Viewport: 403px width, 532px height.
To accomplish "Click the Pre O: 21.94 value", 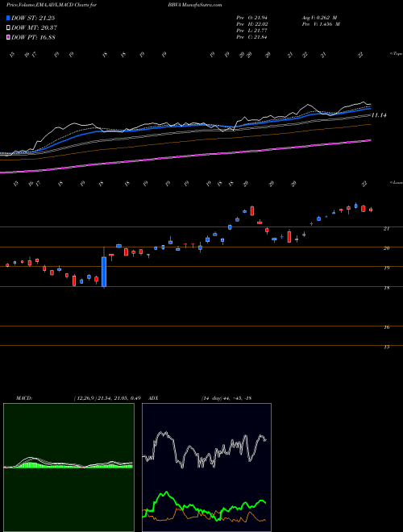I will [251, 18].
